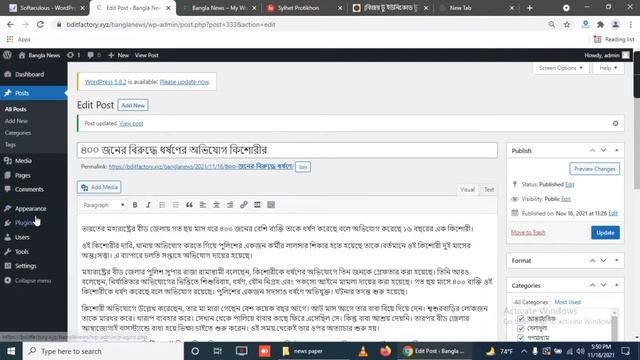Uncheck the আন্তর্জাতিক category checkbox
The image size is (640, 360).
point(520,319)
